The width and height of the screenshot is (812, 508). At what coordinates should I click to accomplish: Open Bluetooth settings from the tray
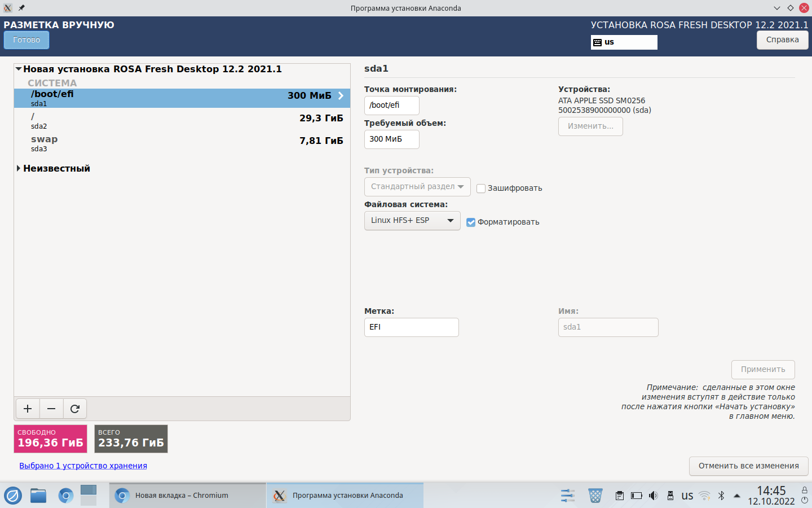pyautogui.click(x=721, y=496)
